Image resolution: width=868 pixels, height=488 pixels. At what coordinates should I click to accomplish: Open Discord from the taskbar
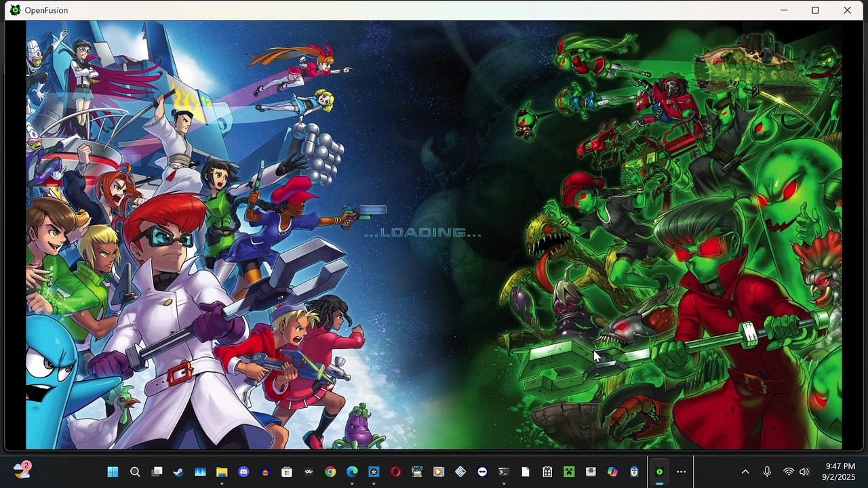click(x=243, y=472)
